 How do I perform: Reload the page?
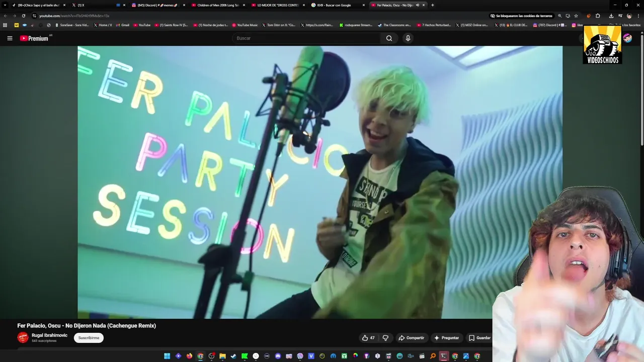pyautogui.click(x=23, y=16)
